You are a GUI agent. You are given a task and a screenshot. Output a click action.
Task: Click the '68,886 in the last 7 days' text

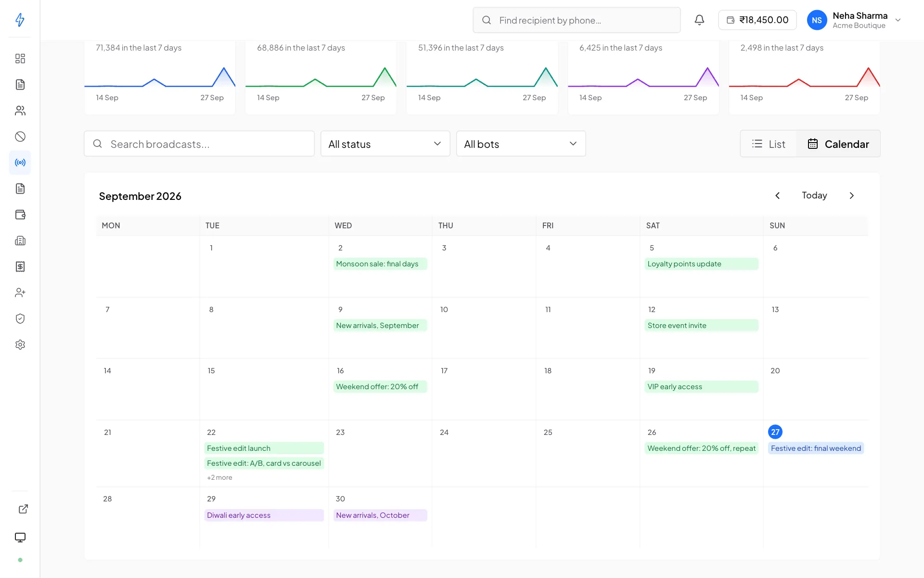tap(301, 48)
